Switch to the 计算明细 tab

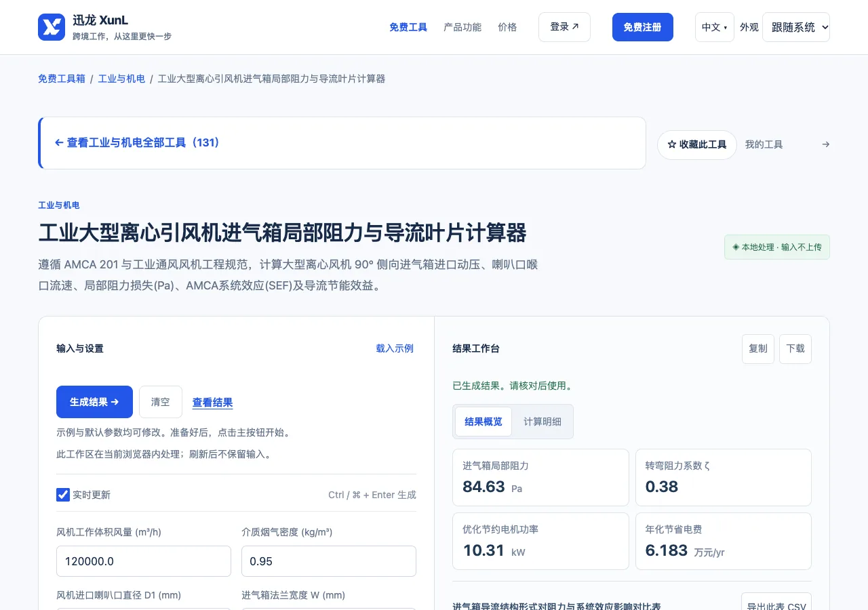coord(542,422)
